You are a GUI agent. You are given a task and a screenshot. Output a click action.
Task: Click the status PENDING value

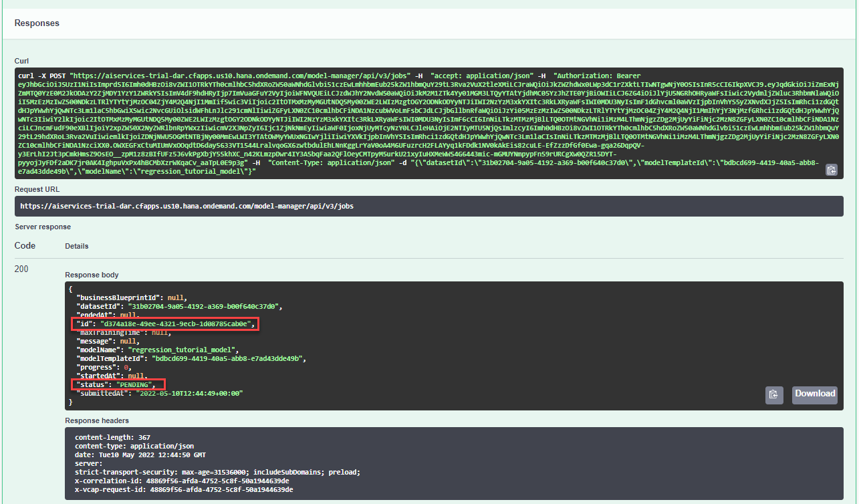click(x=134, y=384)
